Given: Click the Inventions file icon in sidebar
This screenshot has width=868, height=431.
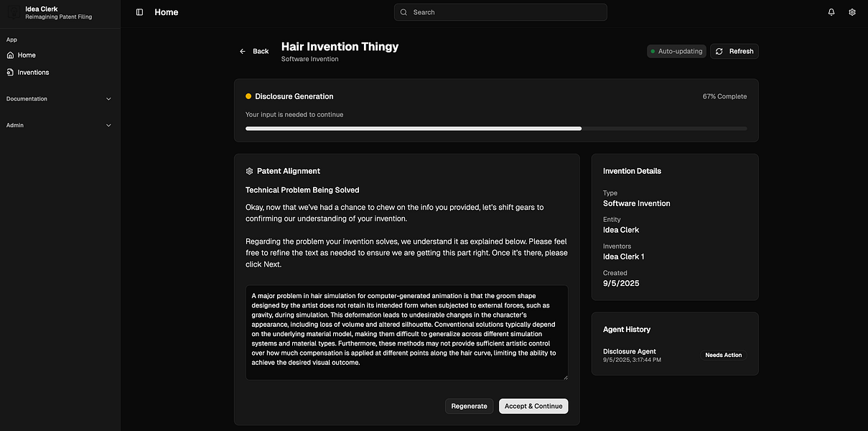Looking at the screenshot, I should (10, 73).
